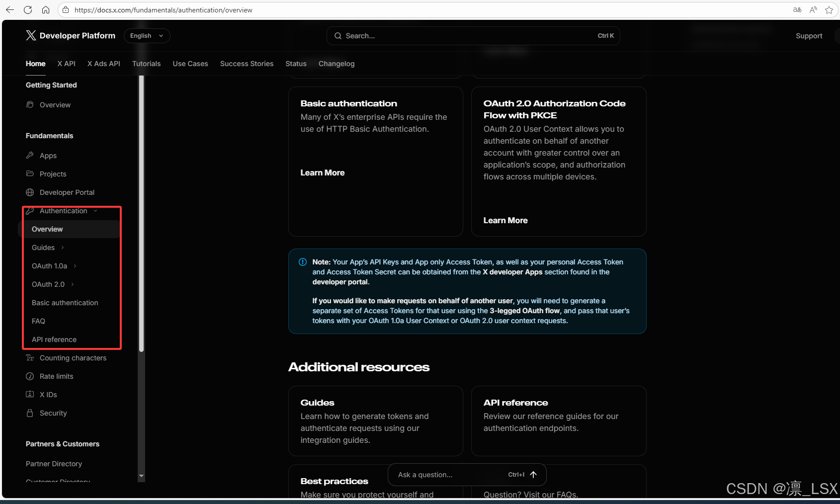Click Learn More under Basic authentication

[323, 172]
